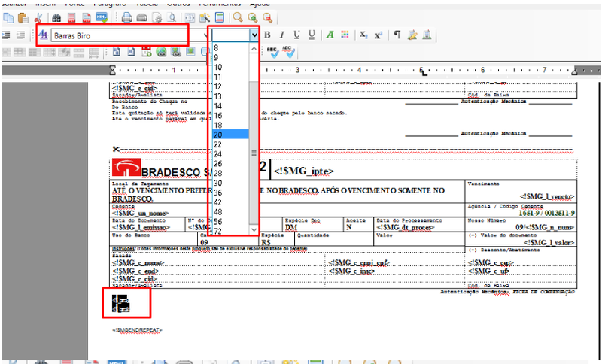Open the color grid palette icon
Screen dimensions: 602x364
(x=345, y=35)
